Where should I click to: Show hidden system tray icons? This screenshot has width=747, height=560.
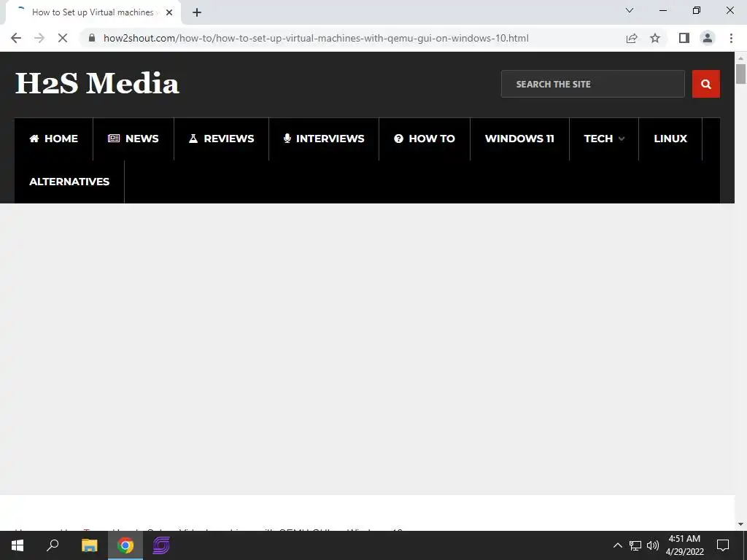[617, 545]
